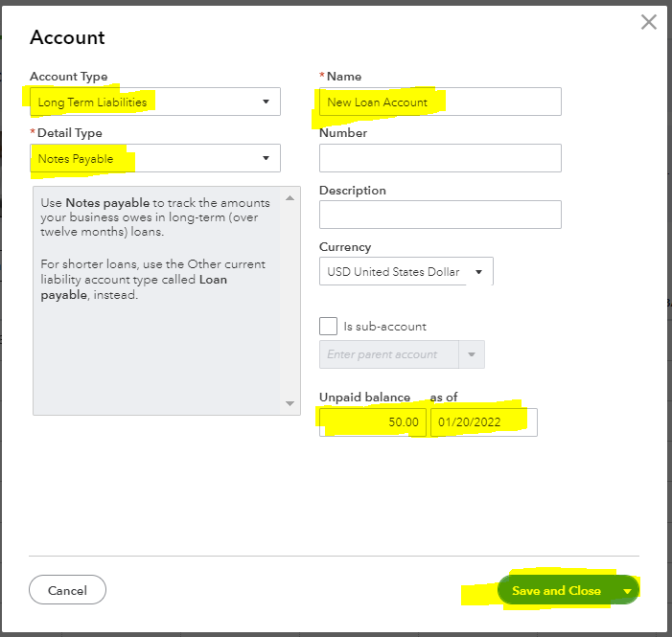Viewport: 672px width, 637px height.
Task: Click the Account dialog title
Action: [x=67, y=37]
